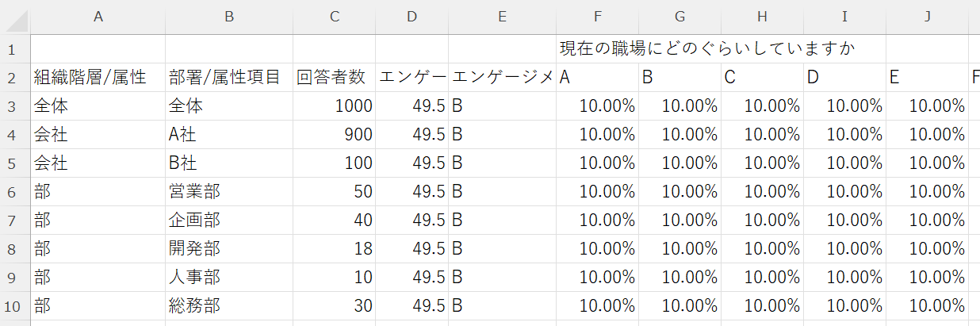The height and width of the screenshot is (326, 980).
Task: Select the column H header
Action: [x=762, y=16]
